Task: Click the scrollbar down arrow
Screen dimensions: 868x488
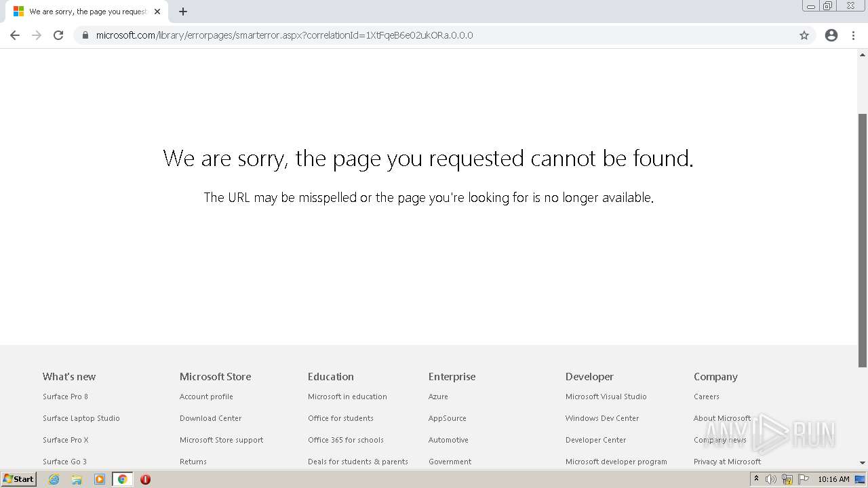Action: [x=863, y=463]
